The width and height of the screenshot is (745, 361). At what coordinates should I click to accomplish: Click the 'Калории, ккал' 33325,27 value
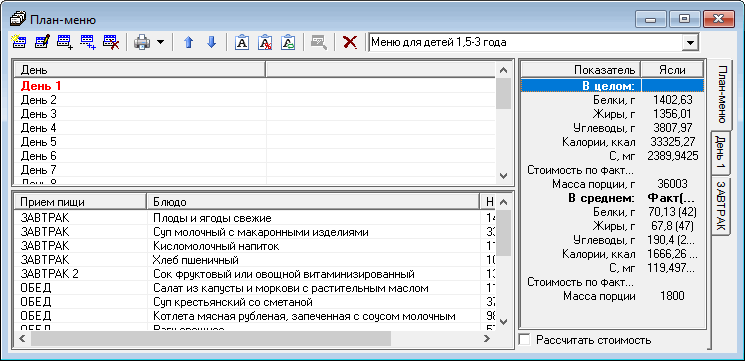[x=672, y=142]
